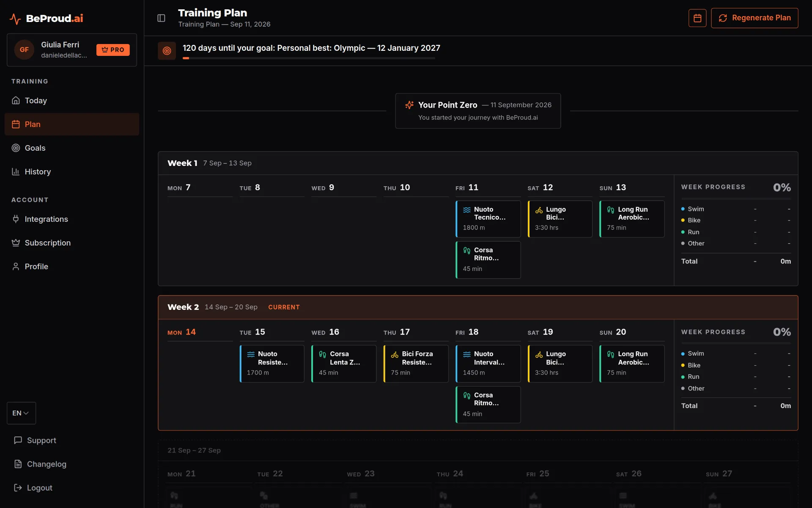Open History in the sidebar
This screenshot has width=812, height=508.
[72, 171]
